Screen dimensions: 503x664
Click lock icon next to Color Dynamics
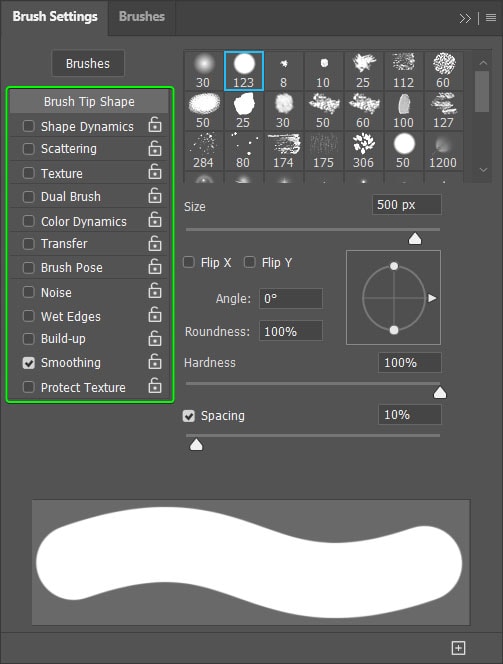tap(155, 220)
